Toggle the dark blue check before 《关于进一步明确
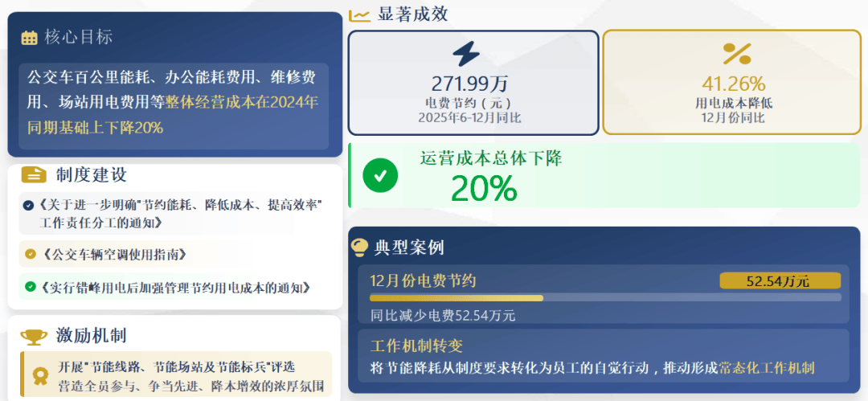Viewport: 868px width, 401px height. pyautogui.click(x=29, y=205)
